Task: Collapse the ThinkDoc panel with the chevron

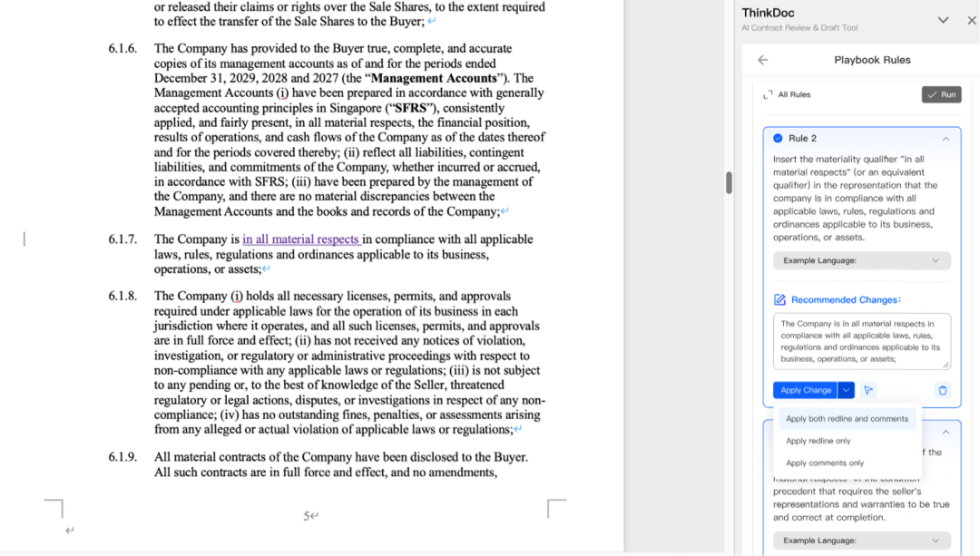Action: click(943, 20)
